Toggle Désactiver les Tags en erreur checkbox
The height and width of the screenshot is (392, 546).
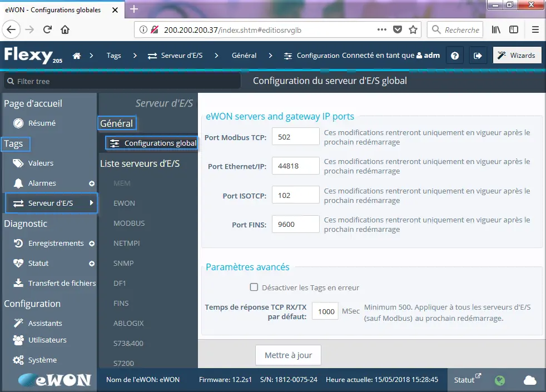[x=254, y=287]
